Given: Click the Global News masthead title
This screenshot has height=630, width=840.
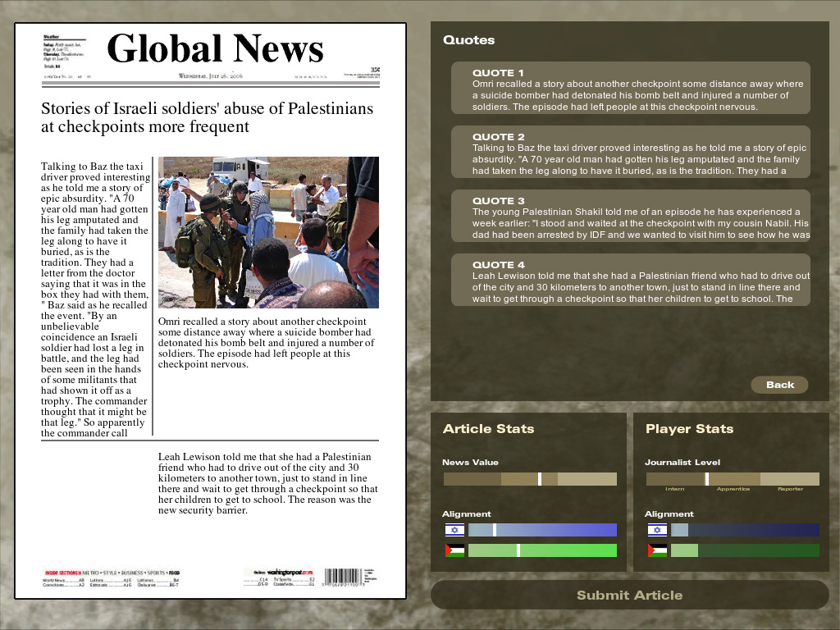Looking at the screenshot, I should tap(215, 49).
